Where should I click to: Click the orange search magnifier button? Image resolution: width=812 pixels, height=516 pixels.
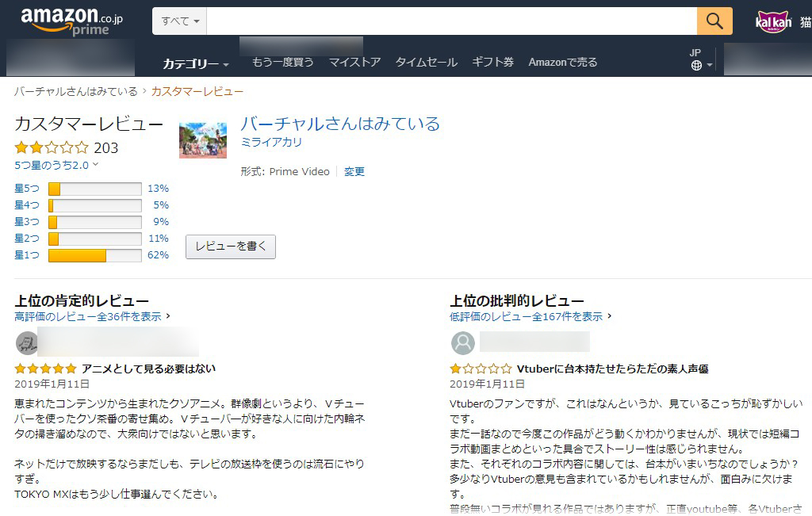coord(714,21)
